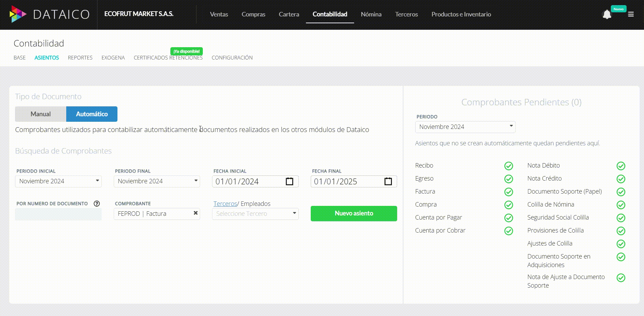The width and height of the screenshot is (644, 316).
Task: Click the green check beside Egreso
Action: (x=508, y=179)
